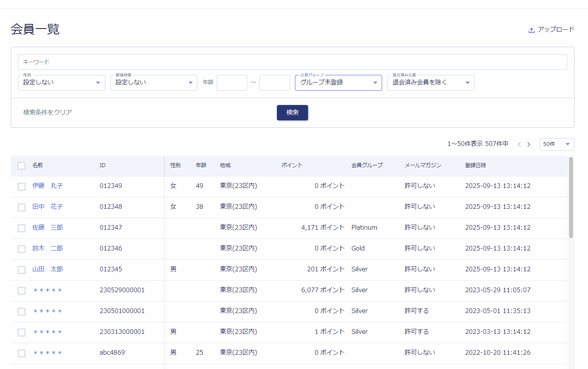Screen dimensions: 588x369
Task: Open the 性別 dropdown
Action: (62, 83)
